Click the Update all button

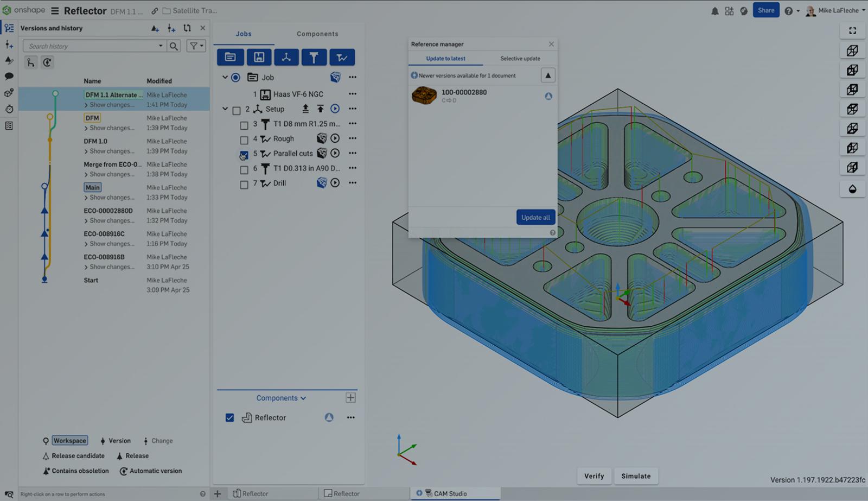point(535,217)
